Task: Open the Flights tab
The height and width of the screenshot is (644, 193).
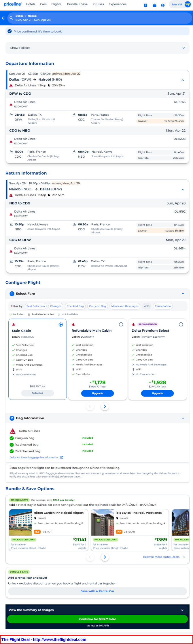Action: click(x=56, y=4)
